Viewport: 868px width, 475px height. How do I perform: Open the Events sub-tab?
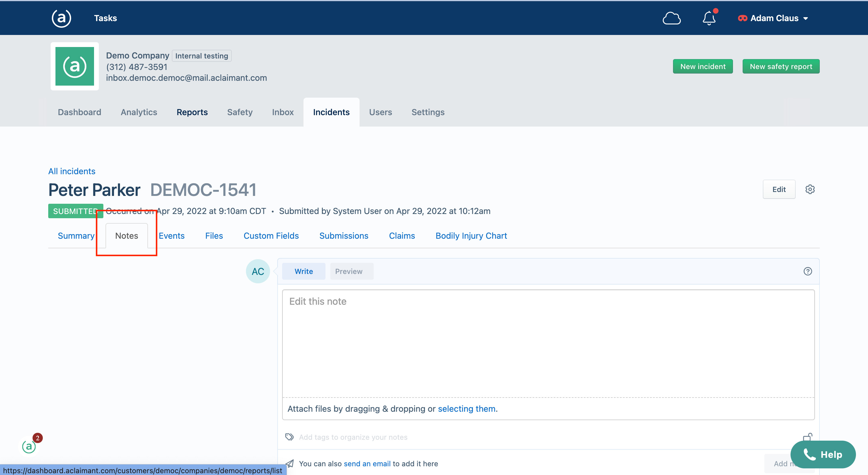(x=171, y=236)
